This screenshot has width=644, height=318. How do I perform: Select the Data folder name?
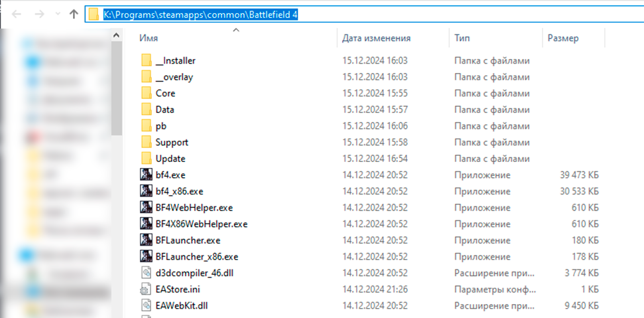tap(164, 110)
